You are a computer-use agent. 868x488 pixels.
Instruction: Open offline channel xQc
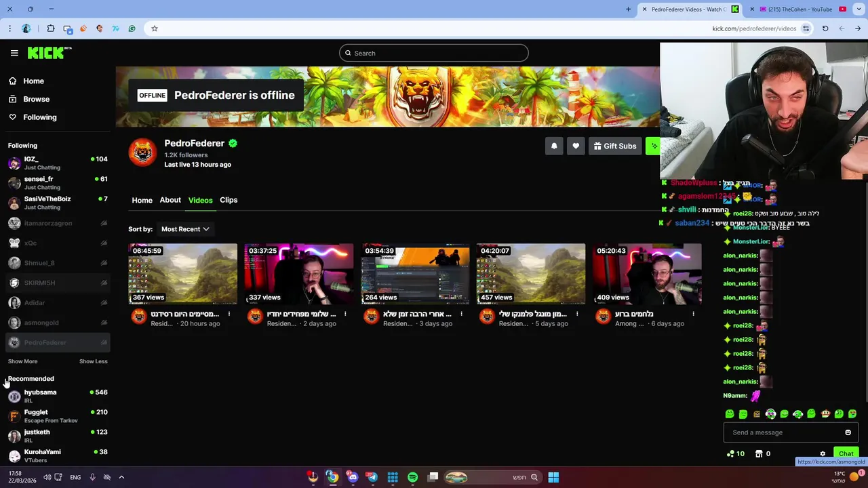coord(58,243)
